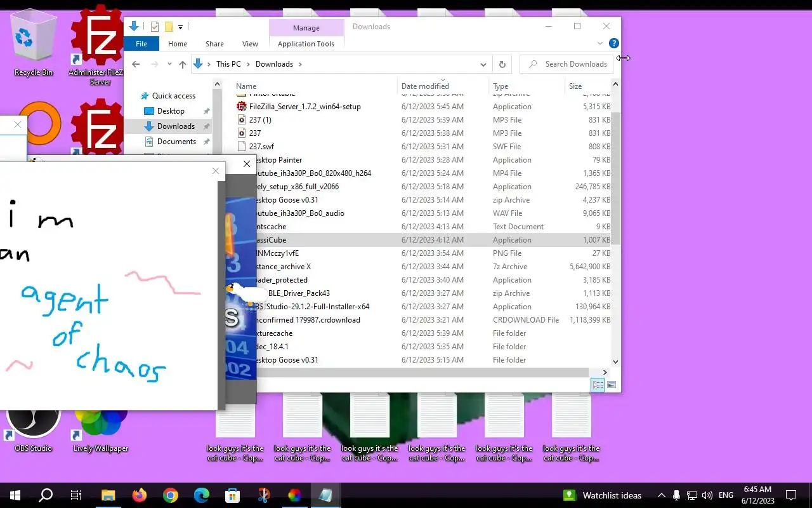Switch to the Share ribbon tab
The width and height of the screenshot is (812, 508).
point(214,44)
